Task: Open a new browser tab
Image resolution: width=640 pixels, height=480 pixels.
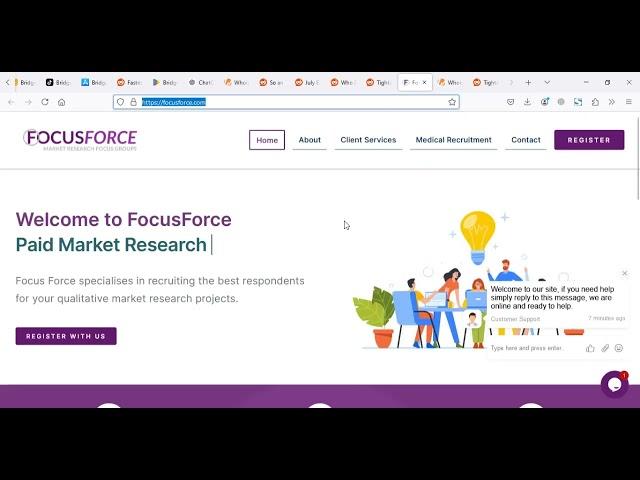Action: 528,82
